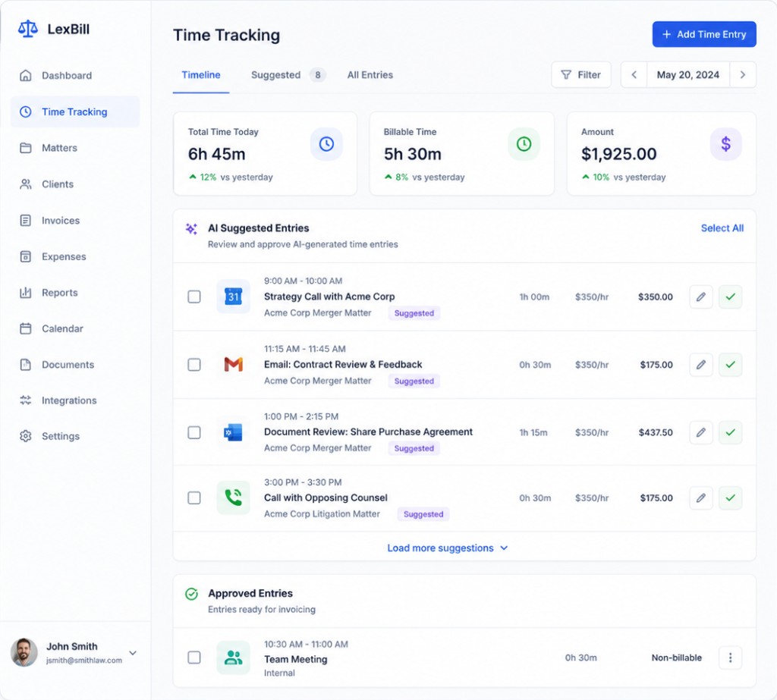The width and height of the screenshot is (777, 700).
Task: Switch to the Timeline tab
Action: [200, 75]
